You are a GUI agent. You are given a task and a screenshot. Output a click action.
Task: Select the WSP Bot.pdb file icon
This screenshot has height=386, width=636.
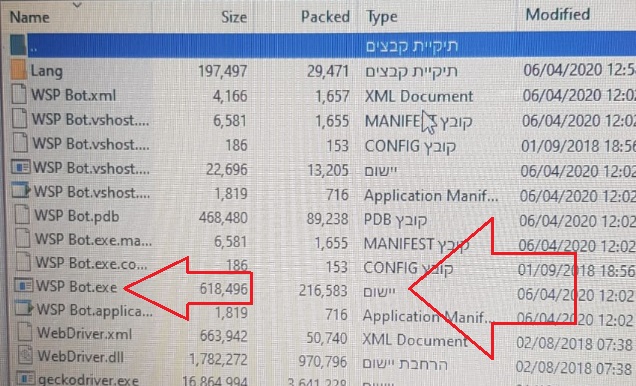click(21, 215)
